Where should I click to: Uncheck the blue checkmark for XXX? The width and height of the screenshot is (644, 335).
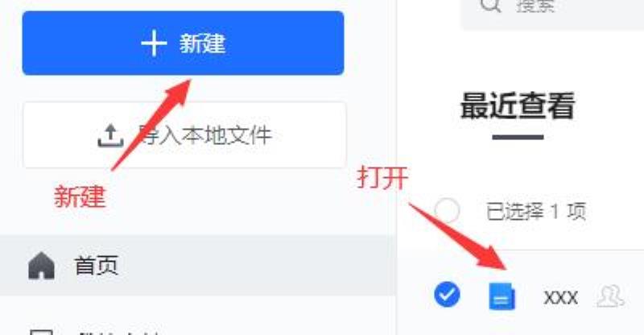447,294
